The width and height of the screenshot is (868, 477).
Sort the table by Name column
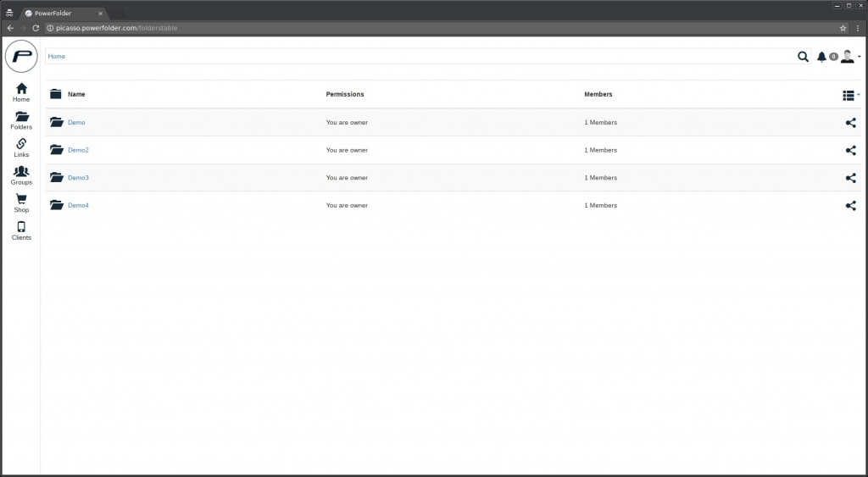pyautogui.click(x=76, y=94)
